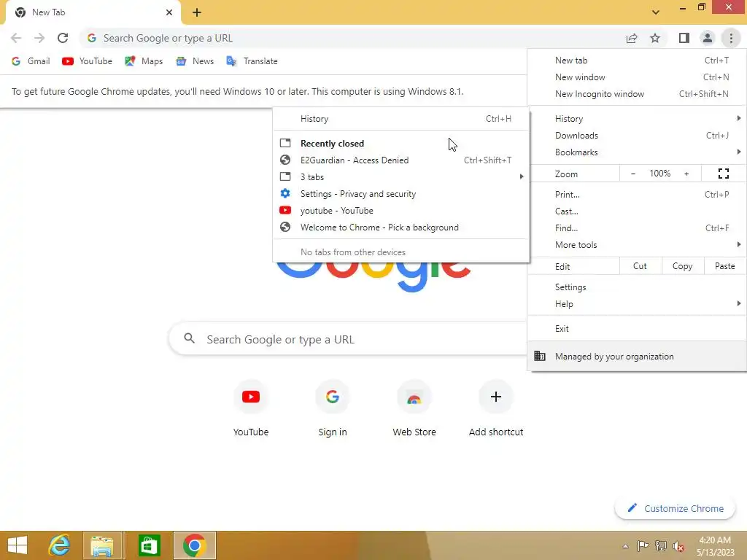Viewport: 747px width, 560px height.
Task: Open the News bookmark
Action: (195, 61)
